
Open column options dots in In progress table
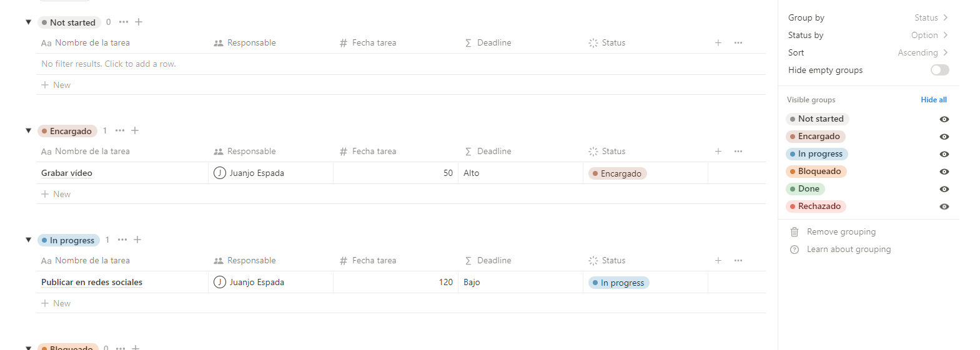tap(738, 260)
